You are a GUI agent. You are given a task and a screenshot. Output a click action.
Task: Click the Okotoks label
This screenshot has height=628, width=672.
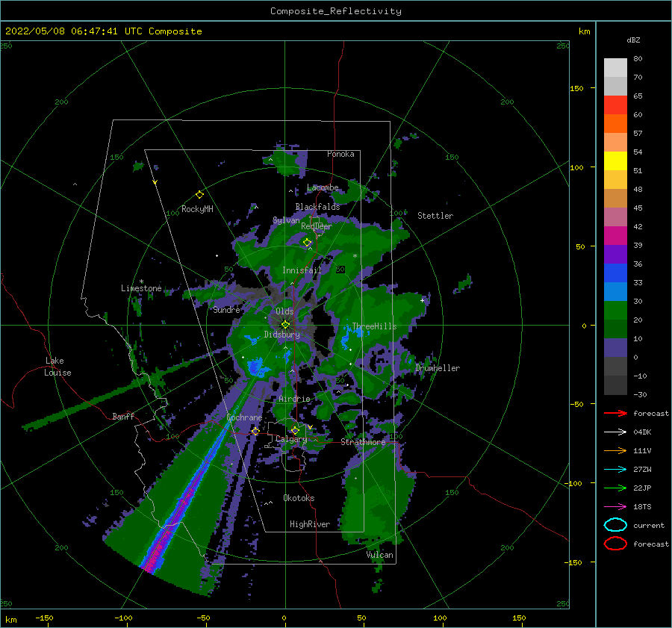299,498
